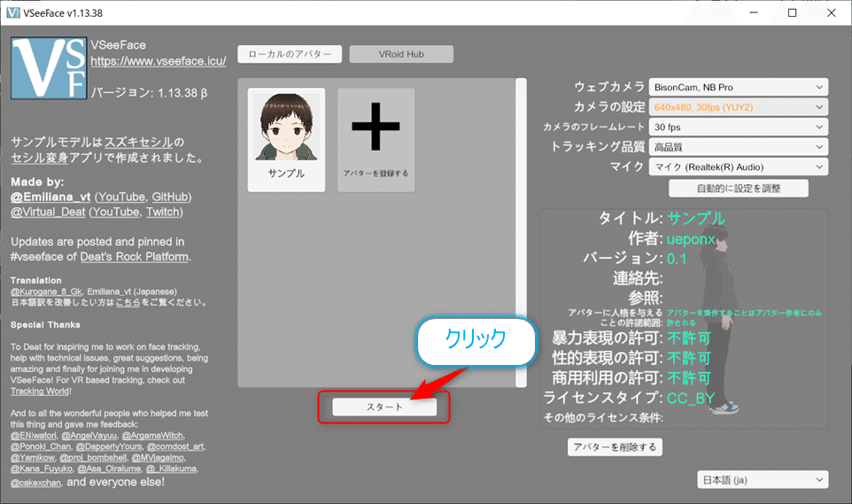Open the @comdost_art link

pos(175,446)
